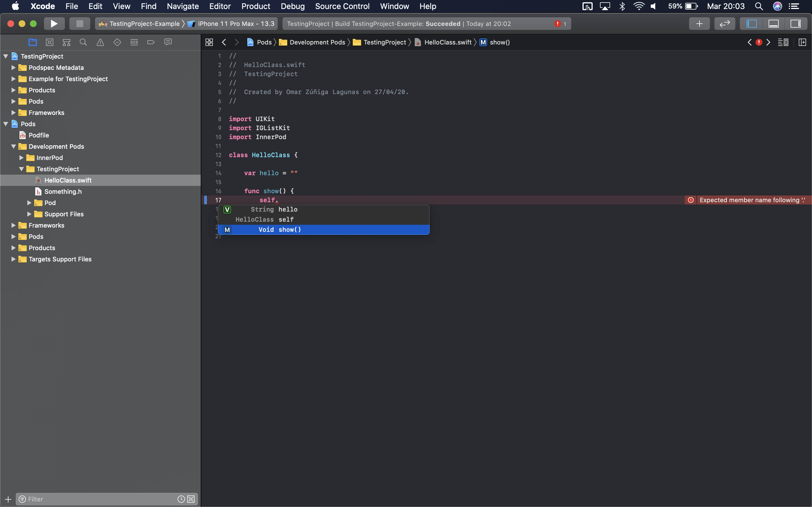Expand the InnerPod folder

(21, 158)
